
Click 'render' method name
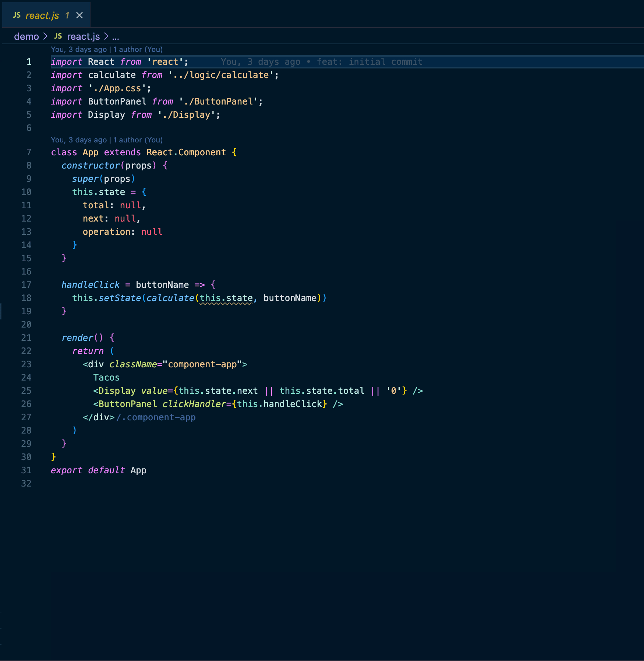[78, 338]
